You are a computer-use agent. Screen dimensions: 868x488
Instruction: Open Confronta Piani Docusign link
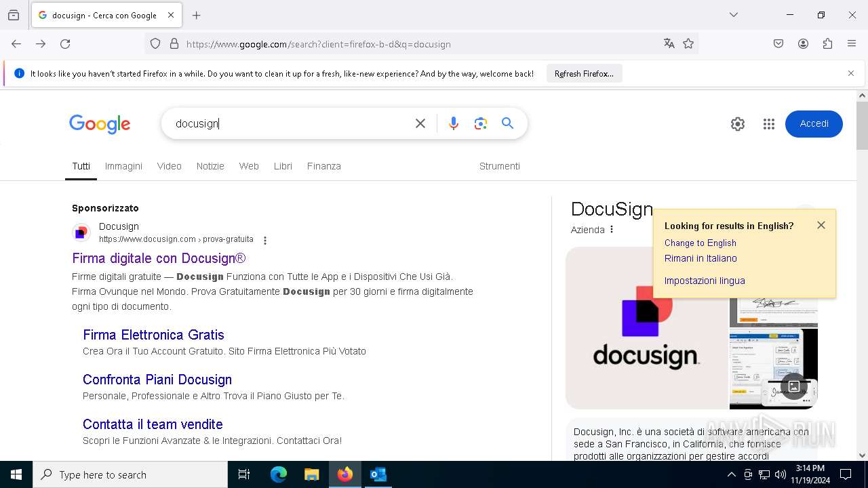point(157,380)
